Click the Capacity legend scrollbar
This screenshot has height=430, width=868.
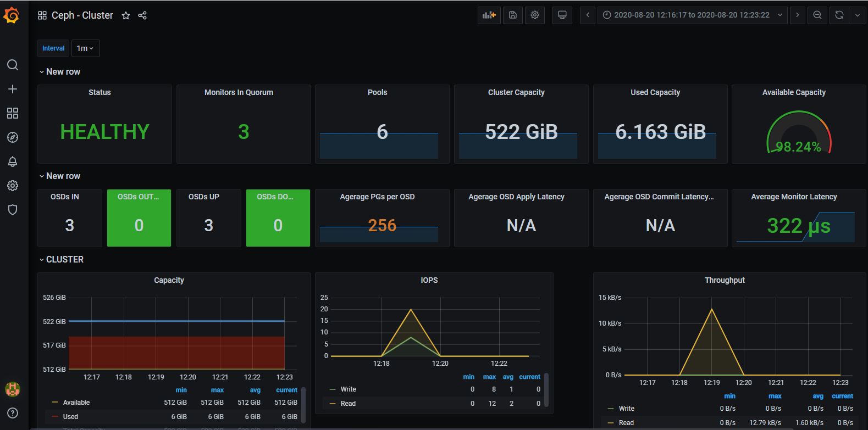pos(303,405)
